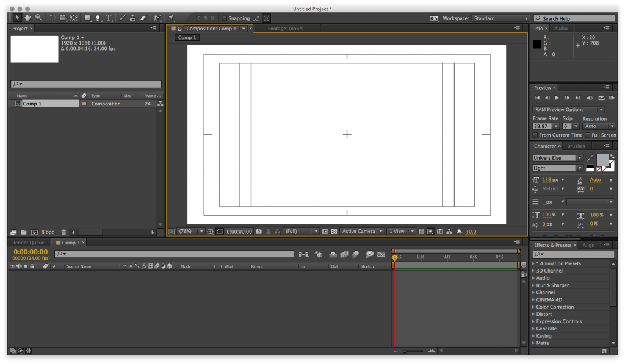Delete selected project item with trash icon
The width and height of the screenshot is (625, 364).
63,232
